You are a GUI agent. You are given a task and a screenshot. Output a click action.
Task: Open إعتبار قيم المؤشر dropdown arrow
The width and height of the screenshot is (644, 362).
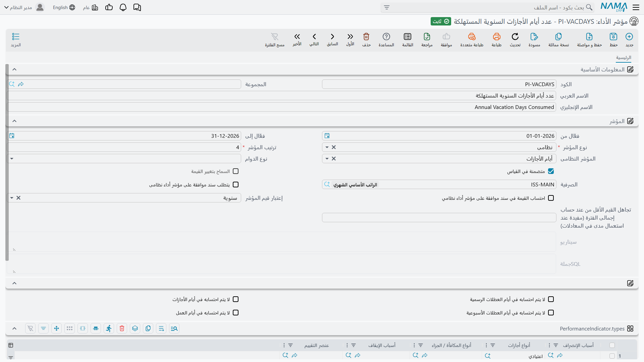[x=12, y=198]
